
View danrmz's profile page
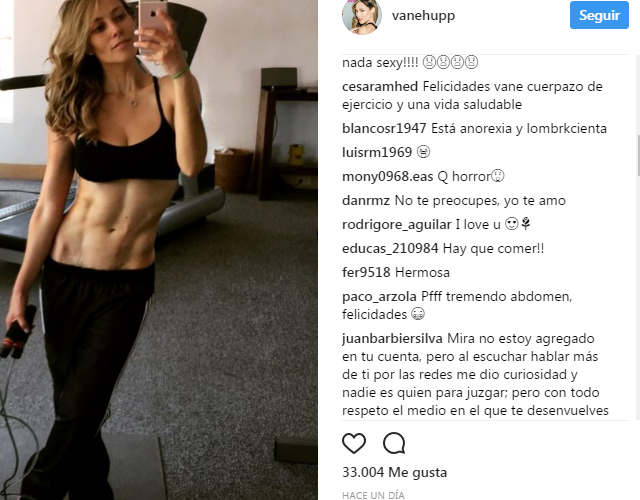tap(366, 200)
